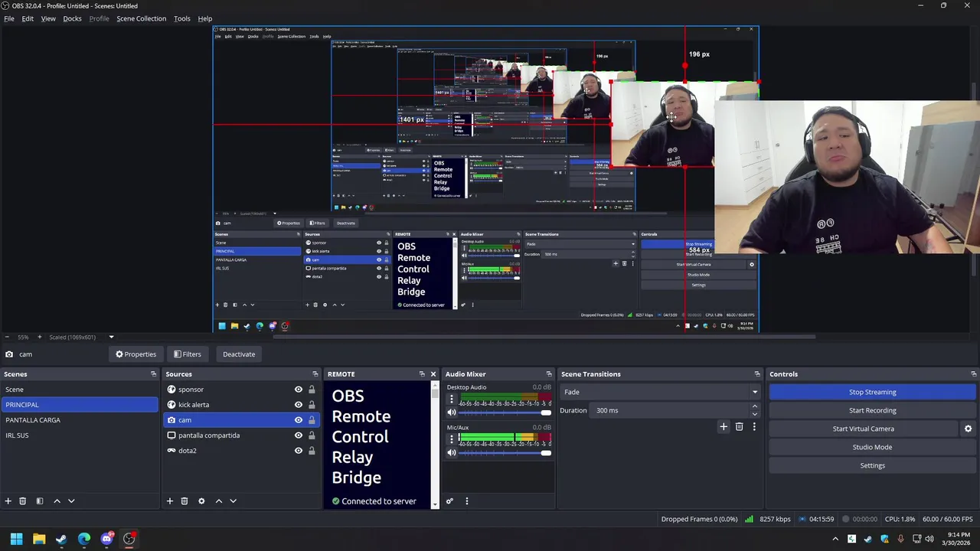The height and width of the screenshot is (551, 980).
Task: Open advanced audio properties gears icon
Action: tap(449, 501)
